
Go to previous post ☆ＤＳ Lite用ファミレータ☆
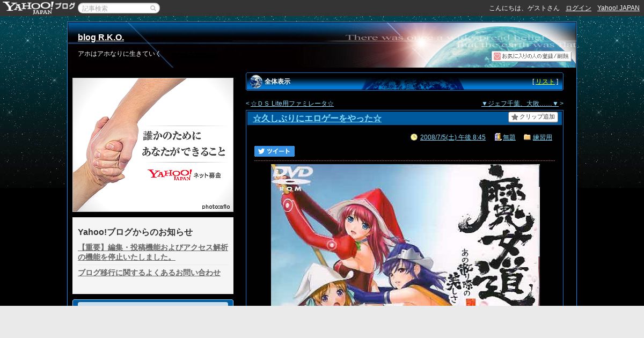[292, 104]
